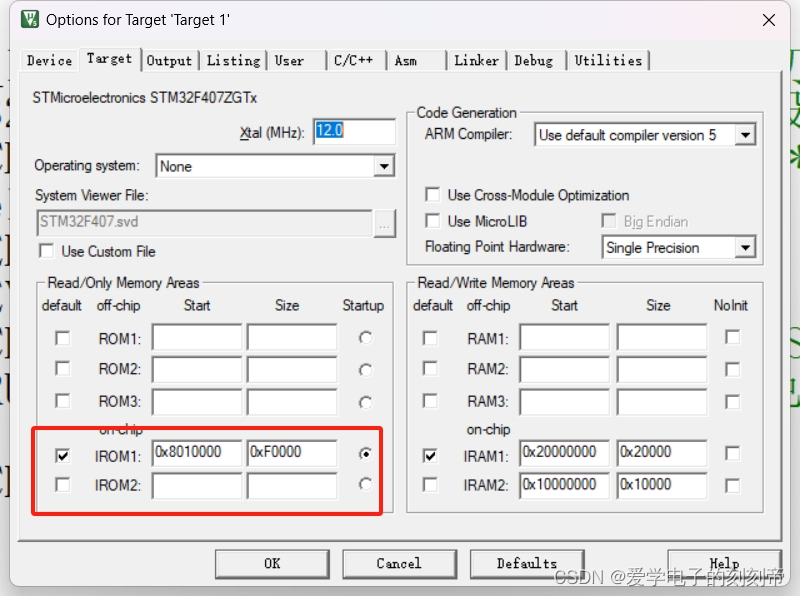Uncheck the IRAM1 default checkbox
Viewport: 800px width, 596px height.
pos(430,455)
